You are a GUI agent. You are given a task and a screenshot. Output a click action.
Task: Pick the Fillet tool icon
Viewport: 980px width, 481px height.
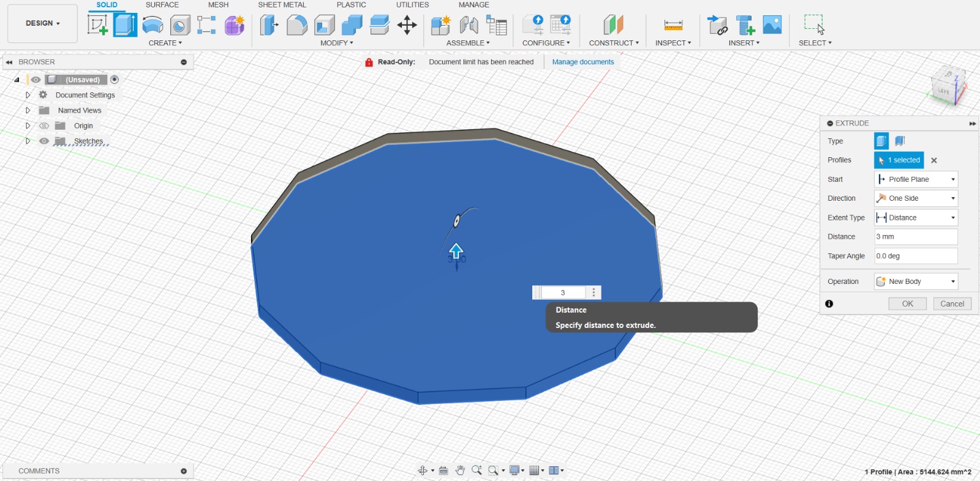297,25
